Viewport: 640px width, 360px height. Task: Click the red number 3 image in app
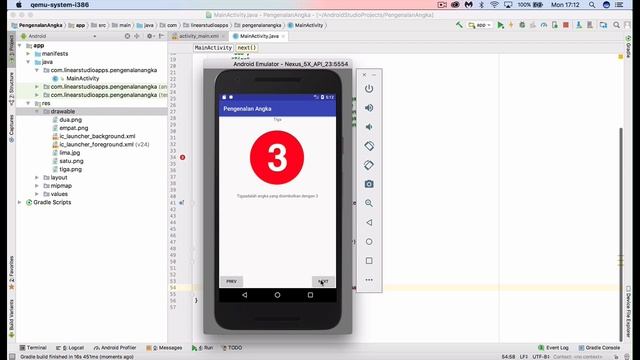pyautogui.click(x=277, y=157)
